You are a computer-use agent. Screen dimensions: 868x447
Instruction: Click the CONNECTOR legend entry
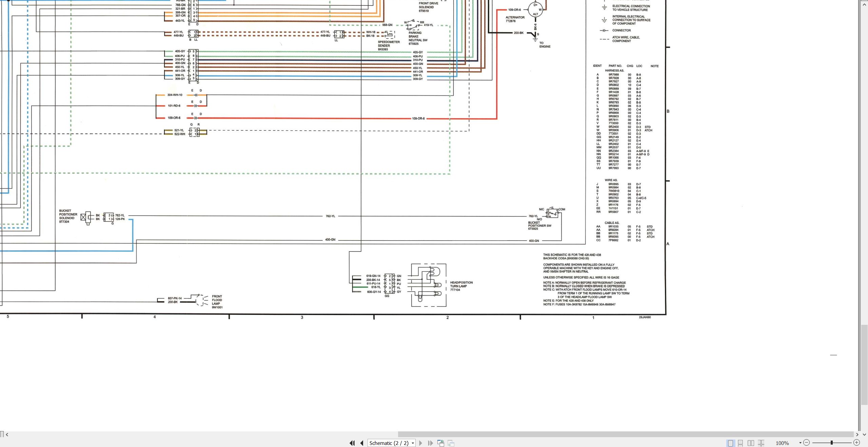622,31
